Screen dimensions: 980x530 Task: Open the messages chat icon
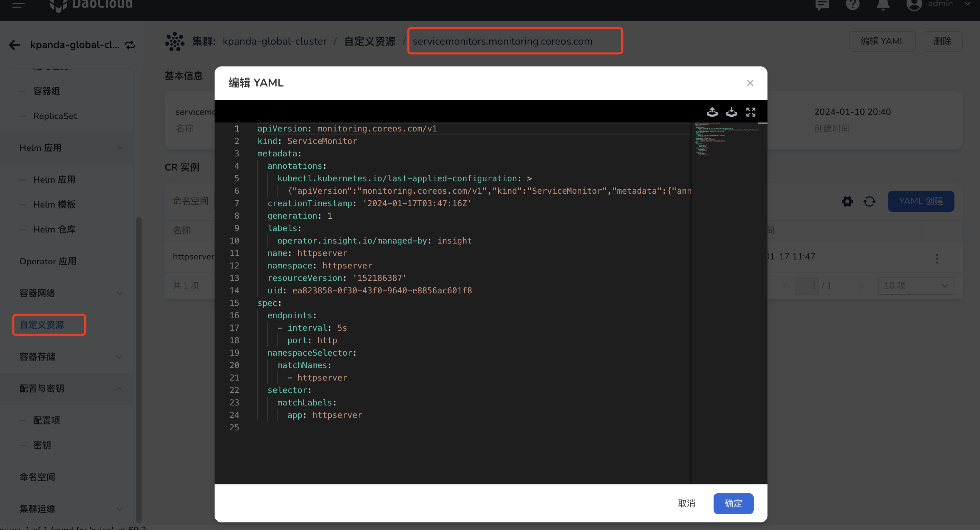point(822,4)
